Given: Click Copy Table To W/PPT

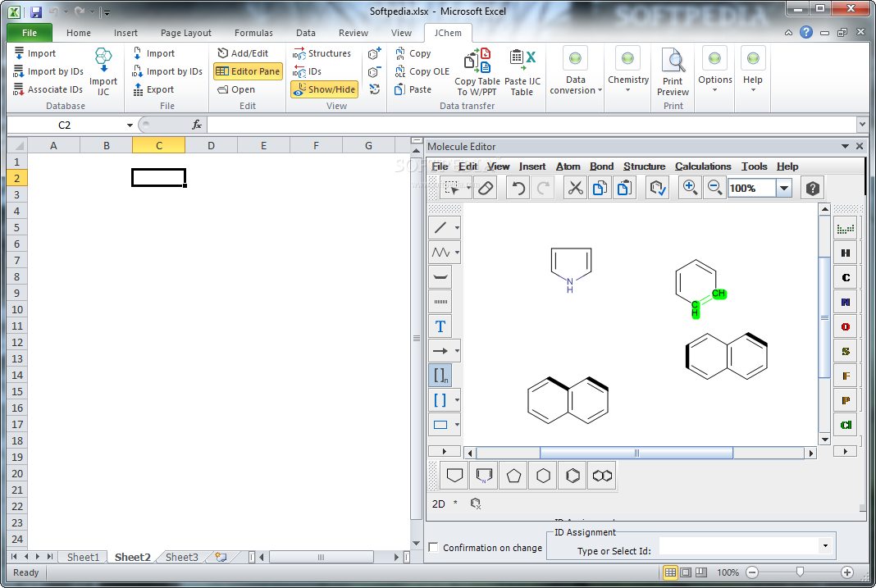Looking at the screenshot, I should [477, 71].
